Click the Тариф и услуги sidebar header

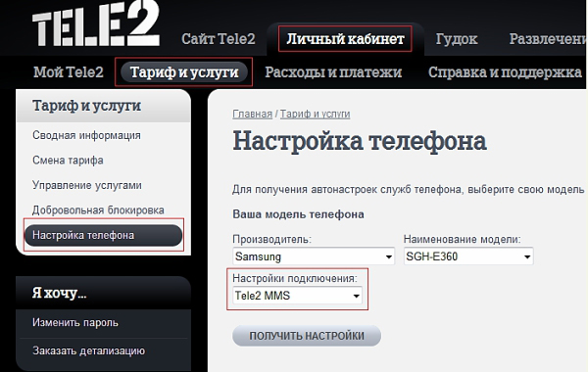104,106
